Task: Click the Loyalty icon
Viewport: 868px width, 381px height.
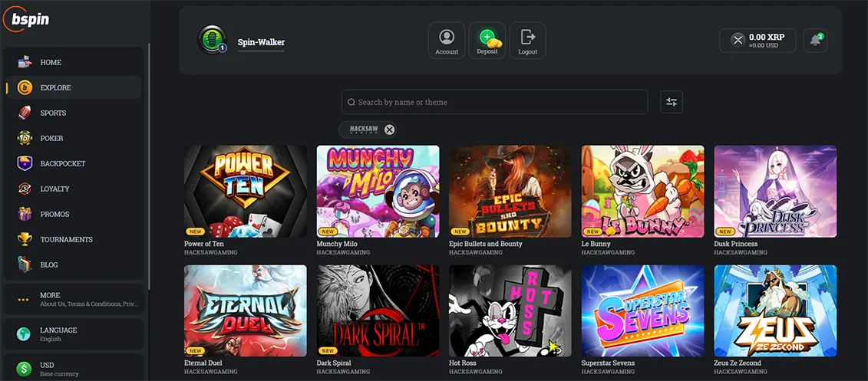Action: click(x=25, y=189)
